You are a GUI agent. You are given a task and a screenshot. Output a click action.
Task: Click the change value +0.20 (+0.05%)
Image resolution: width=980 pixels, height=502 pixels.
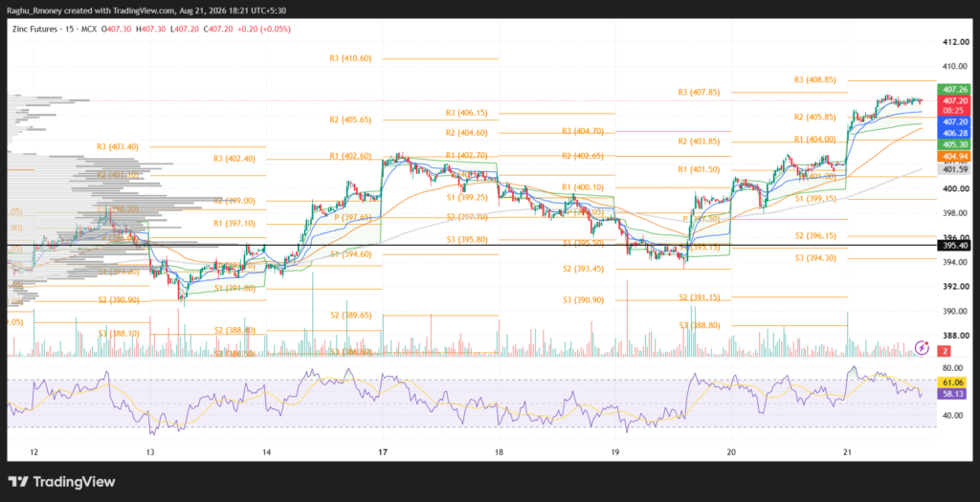[x=265, y=29]
